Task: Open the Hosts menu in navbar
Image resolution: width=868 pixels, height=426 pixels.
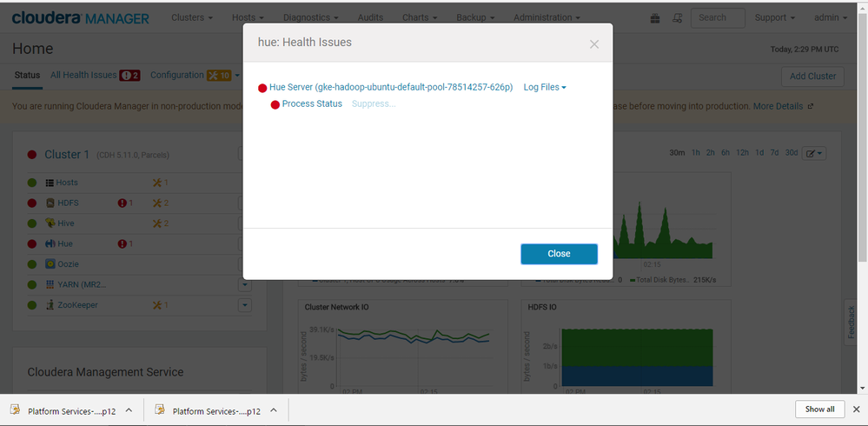Action: pos(248,17)
